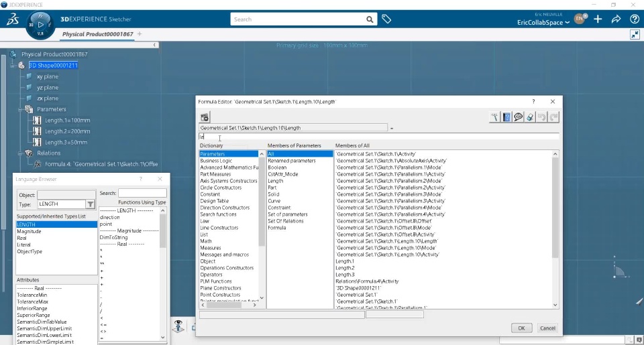This screenshot has width=644, height=345.
Task: Click the Dictionary list scroll-up arrow
Action: pyautogui.click(x=262, y=154)
